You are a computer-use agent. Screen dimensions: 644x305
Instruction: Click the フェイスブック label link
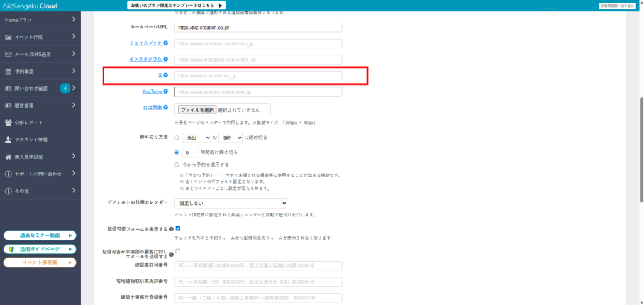tap(146, 43)
